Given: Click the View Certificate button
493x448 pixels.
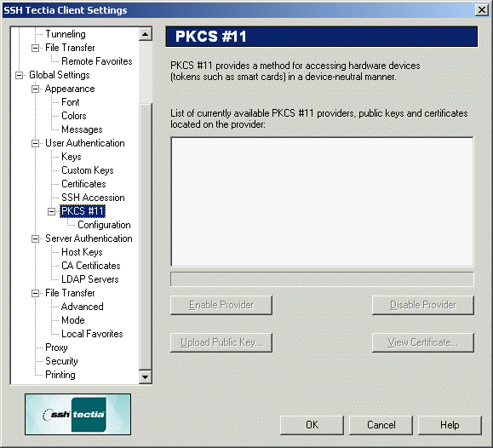Looking at the screenshot, I should click(x=423, y=342).
